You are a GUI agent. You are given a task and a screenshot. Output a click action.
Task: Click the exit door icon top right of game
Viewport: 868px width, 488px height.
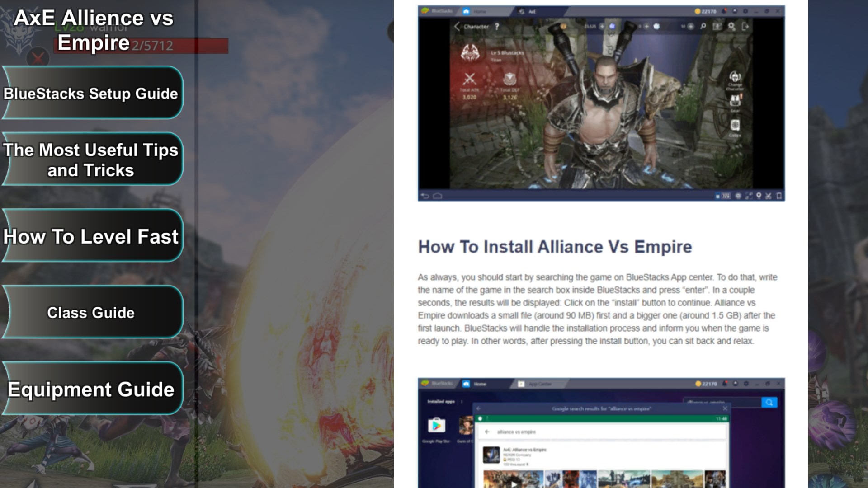click(x=745, y=27)
